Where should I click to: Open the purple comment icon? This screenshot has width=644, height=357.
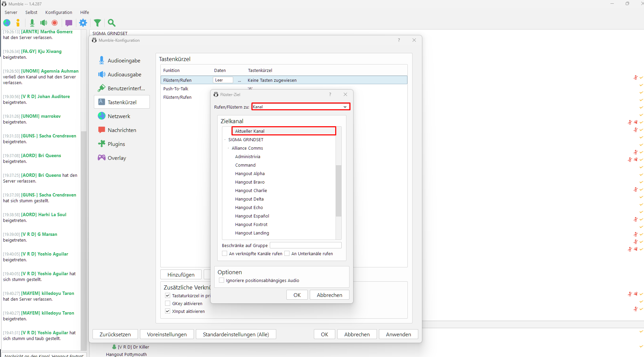pyautogui.click(x=69, y=23)
